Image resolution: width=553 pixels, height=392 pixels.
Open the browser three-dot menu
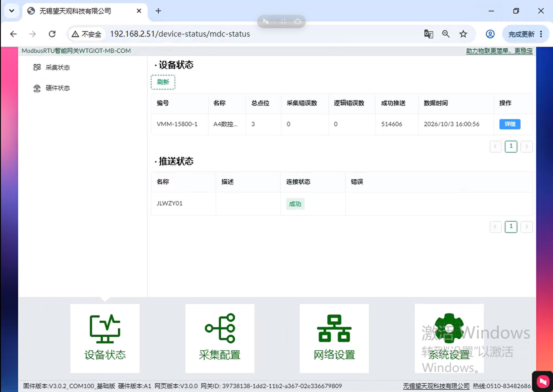tap(541, 34)
